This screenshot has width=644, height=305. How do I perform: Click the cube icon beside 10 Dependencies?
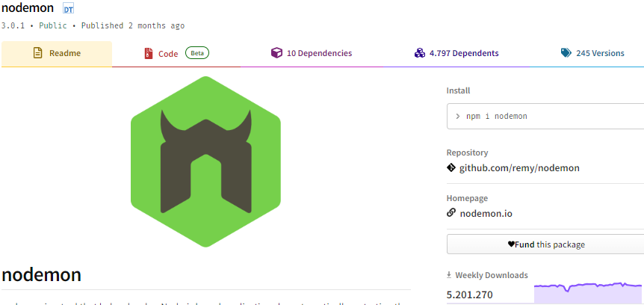coord(276,53)
